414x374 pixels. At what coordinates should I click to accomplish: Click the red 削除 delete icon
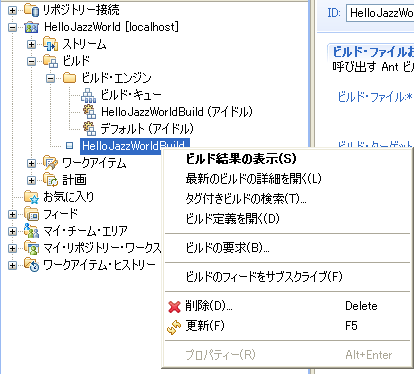pos(174,306)
